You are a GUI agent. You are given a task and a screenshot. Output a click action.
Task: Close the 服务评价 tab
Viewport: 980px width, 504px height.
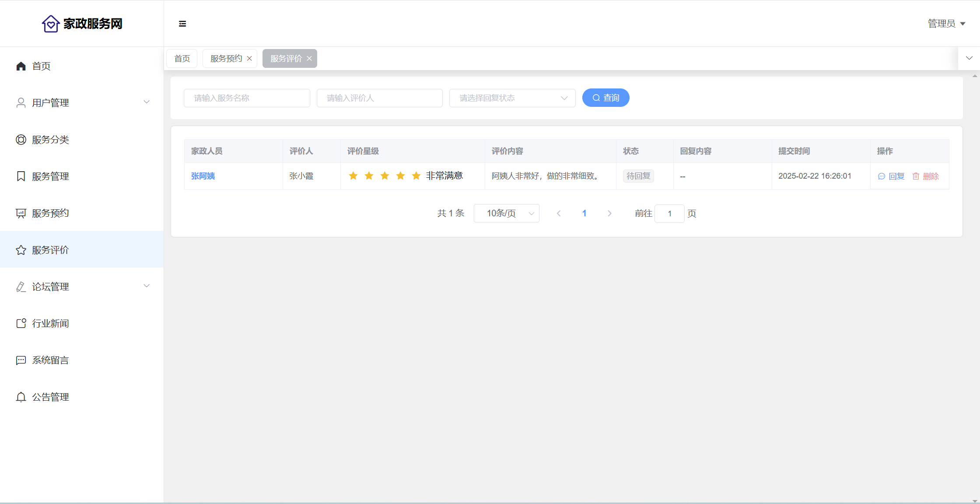[309, 59]
